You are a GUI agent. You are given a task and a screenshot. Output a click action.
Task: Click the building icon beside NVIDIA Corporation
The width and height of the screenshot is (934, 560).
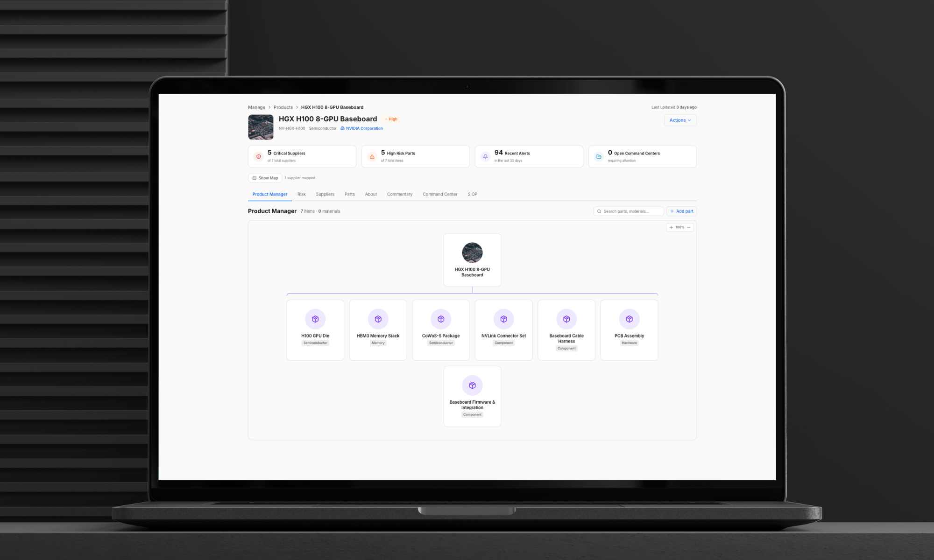342,128
